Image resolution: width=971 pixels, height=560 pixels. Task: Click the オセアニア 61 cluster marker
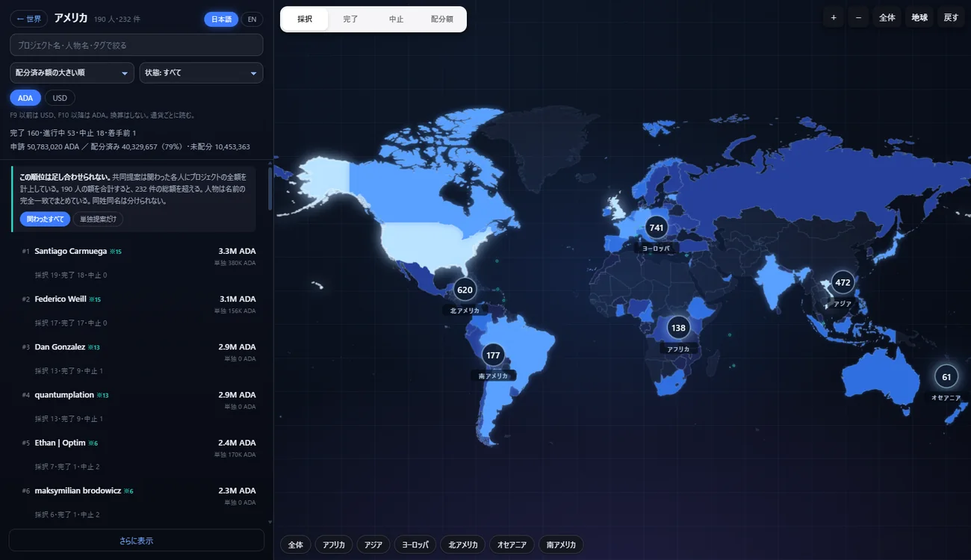(946, 377)
